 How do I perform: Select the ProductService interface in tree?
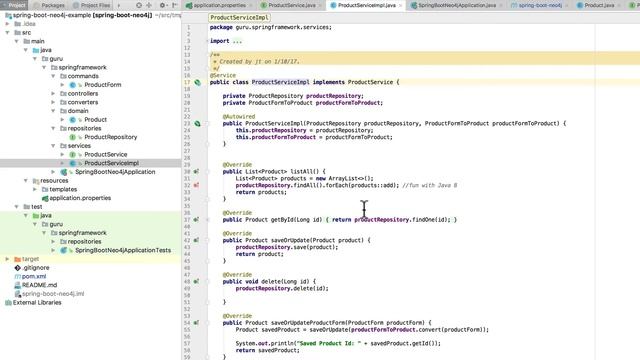click(106, 154)
